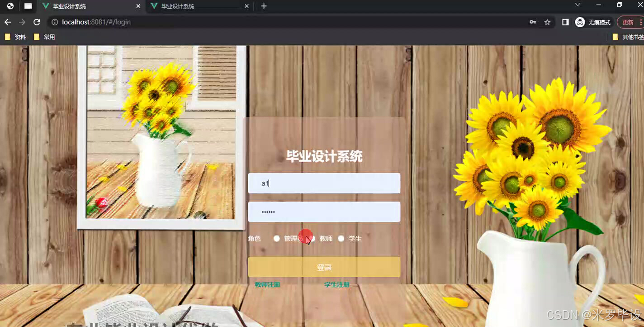Open the three-dot browser menu
This screenshot has width=644, height=327.
(642, 22)
